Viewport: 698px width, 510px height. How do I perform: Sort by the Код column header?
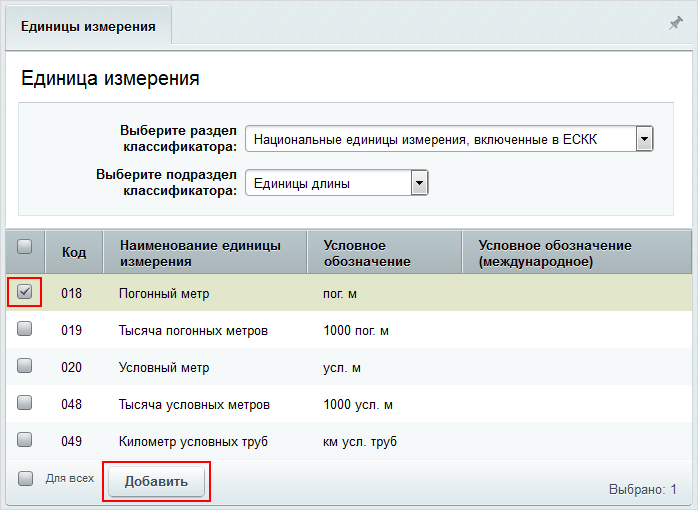click(x=74, y=252)
